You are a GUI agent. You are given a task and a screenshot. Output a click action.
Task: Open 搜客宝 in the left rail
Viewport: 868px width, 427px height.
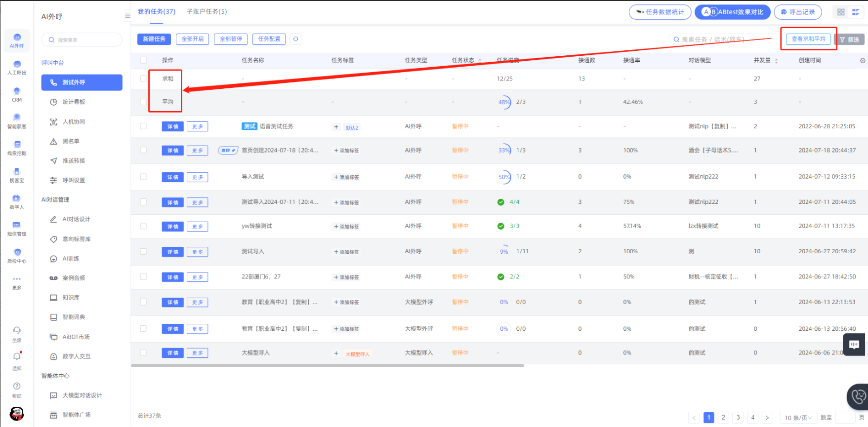(x=17, y=175)
